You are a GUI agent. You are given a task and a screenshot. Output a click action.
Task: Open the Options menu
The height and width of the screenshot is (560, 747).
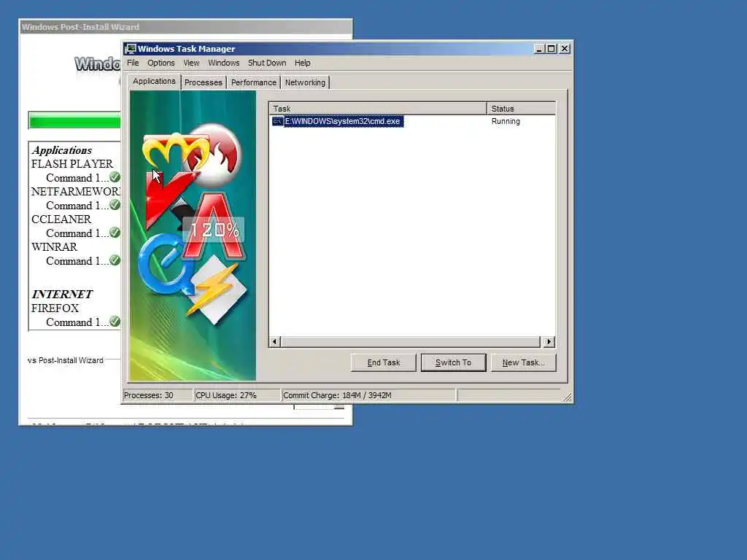tap(161, 63)
